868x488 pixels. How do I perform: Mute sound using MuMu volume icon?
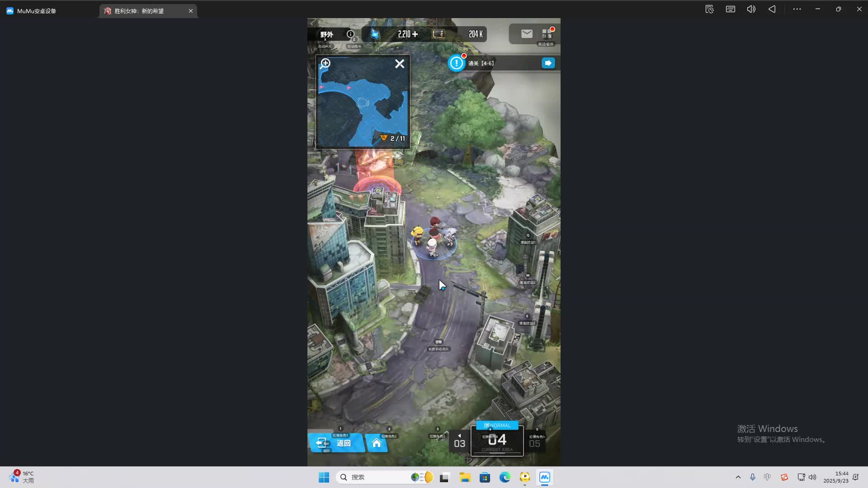pyautogui.click(x=751, y=9)
